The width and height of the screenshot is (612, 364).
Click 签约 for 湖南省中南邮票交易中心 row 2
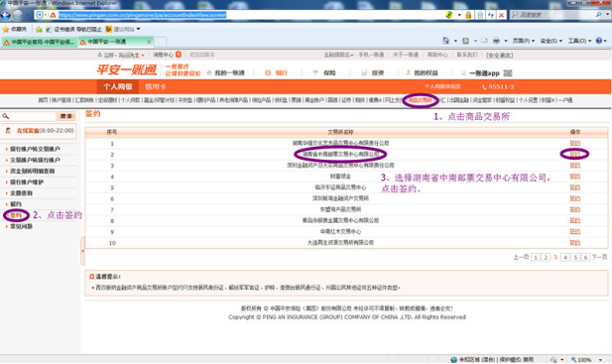click(575, 154)
